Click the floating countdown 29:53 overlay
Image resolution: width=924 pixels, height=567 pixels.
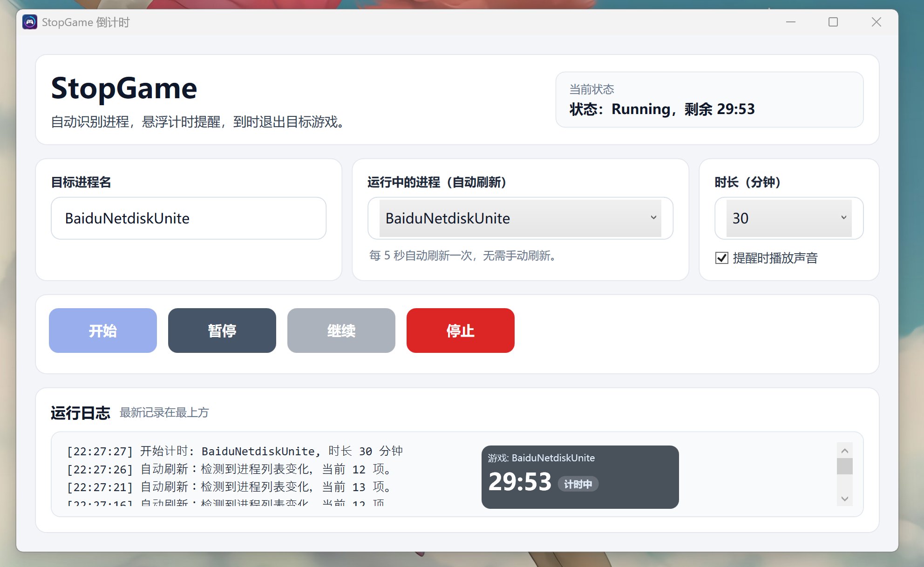pos(520,481)
